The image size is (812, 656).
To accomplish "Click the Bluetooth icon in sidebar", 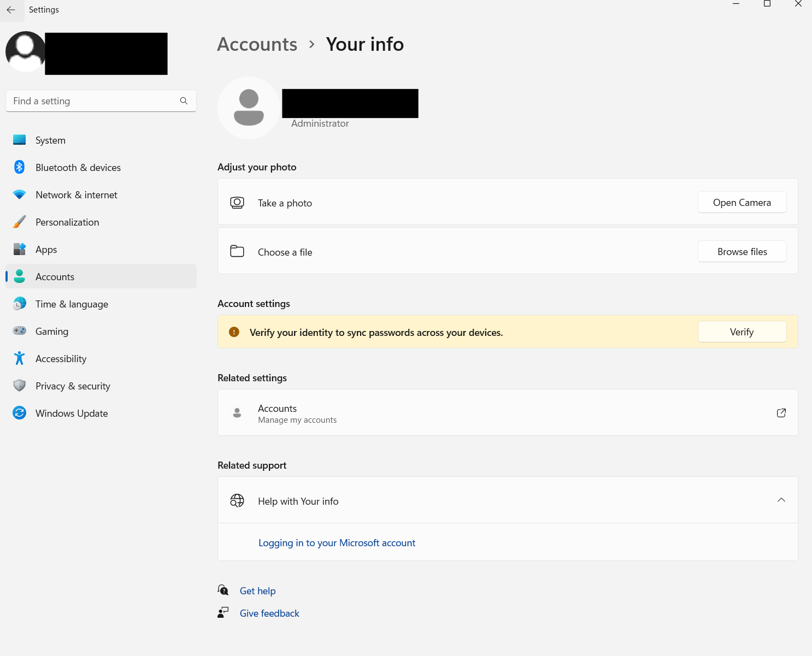I will (19, 167).
